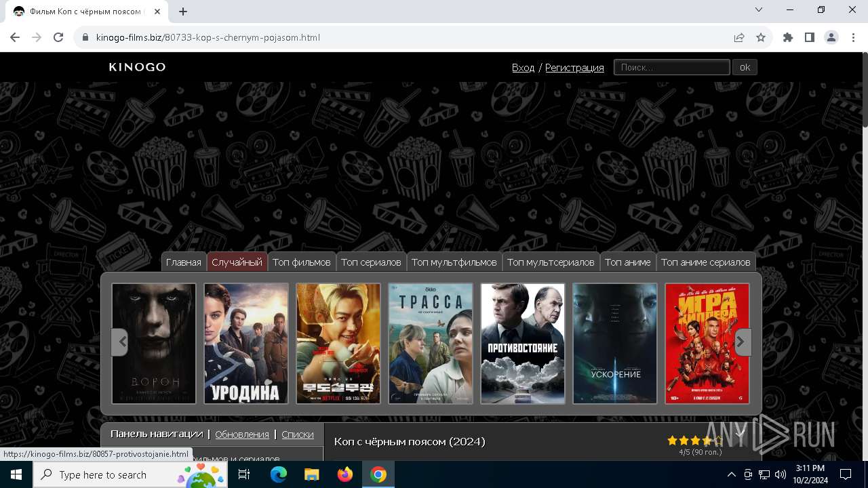Expand the tab search dropdown arrow
This screenshot has height=488, width=868.
coord(759,9)
